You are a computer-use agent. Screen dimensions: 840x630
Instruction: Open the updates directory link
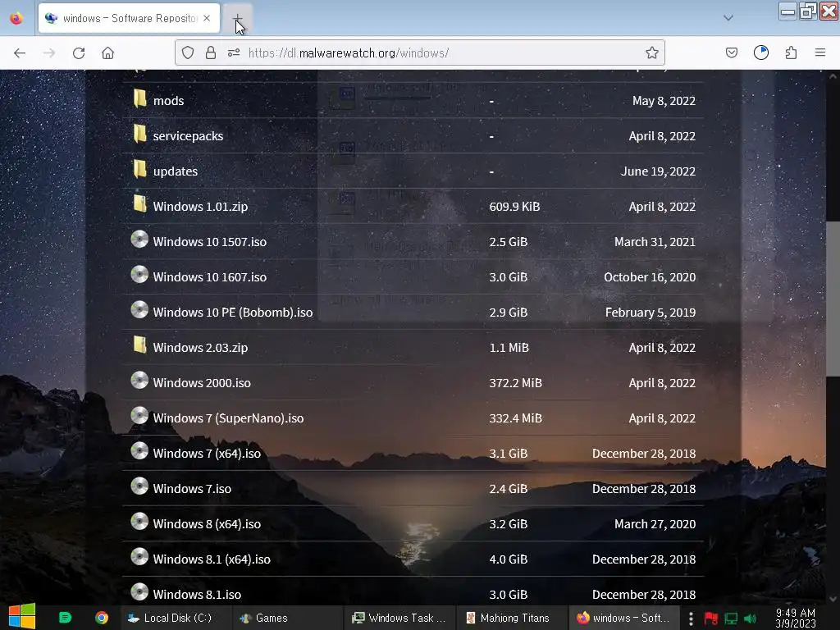coord(176,171)
